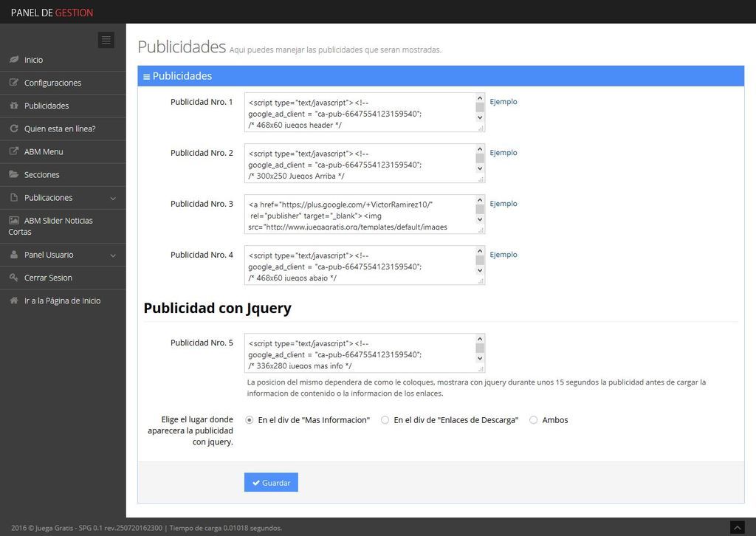Open Quien esta en línea? menu item

63,128
